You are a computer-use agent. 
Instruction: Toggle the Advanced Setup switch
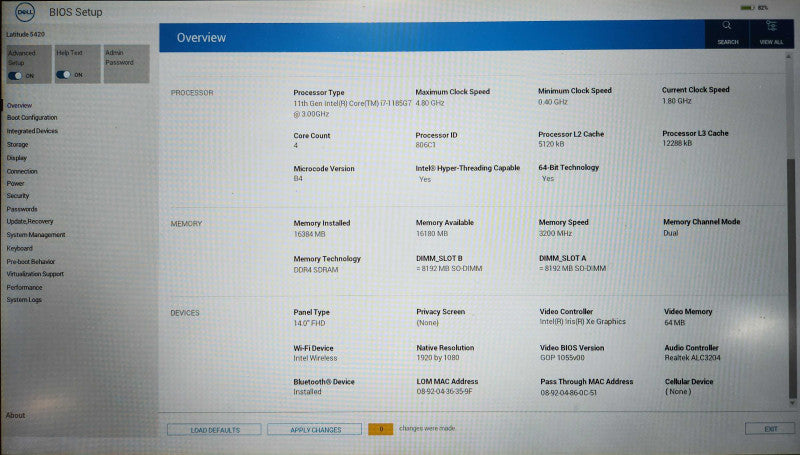click(x=15, y=75)
